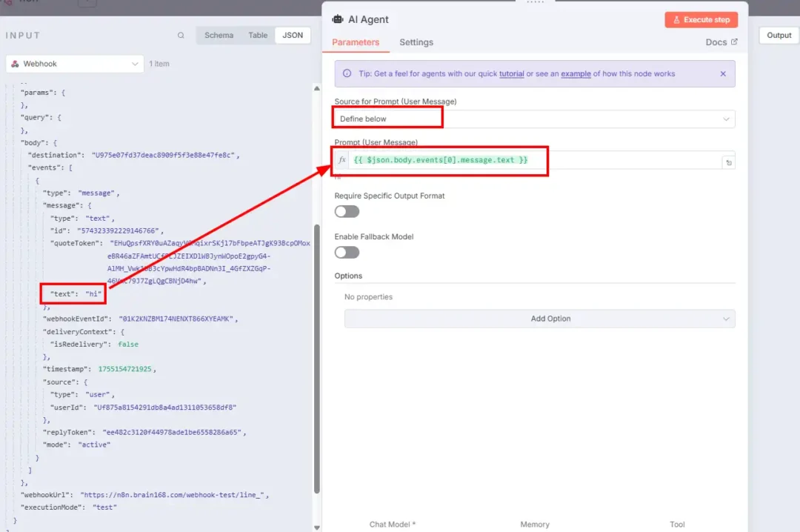Open the quick tutorial link
The image size is (800, 532).
(511, 74)
